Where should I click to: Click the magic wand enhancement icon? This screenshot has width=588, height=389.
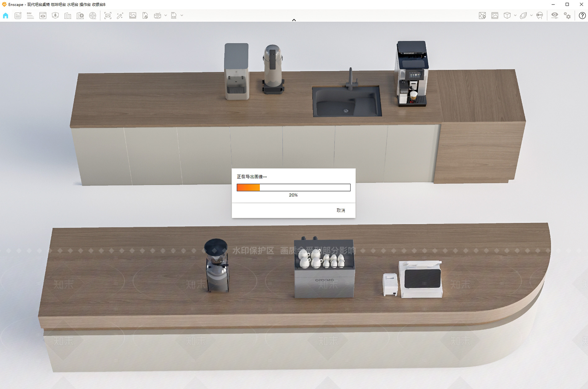[x=120, y=15]
